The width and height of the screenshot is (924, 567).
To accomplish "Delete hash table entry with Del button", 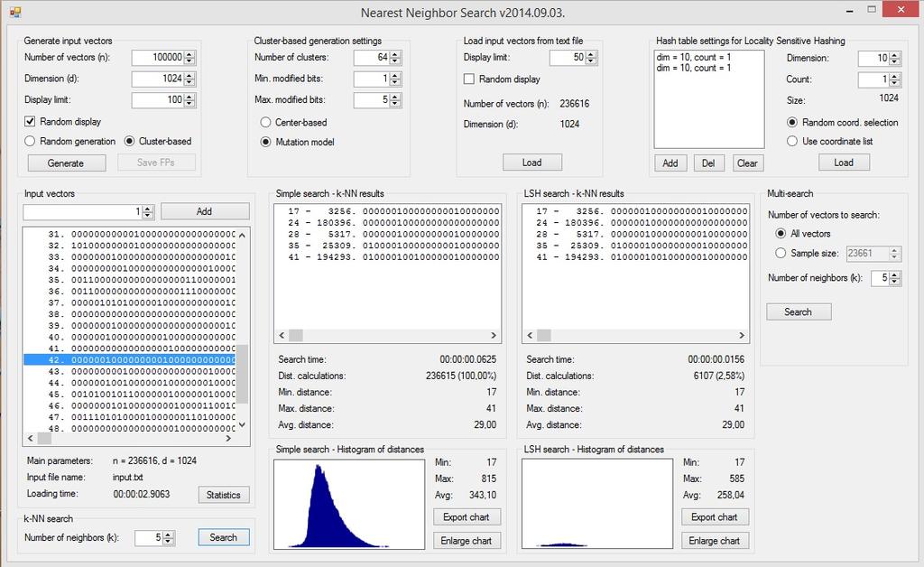I will coord(709,163).
